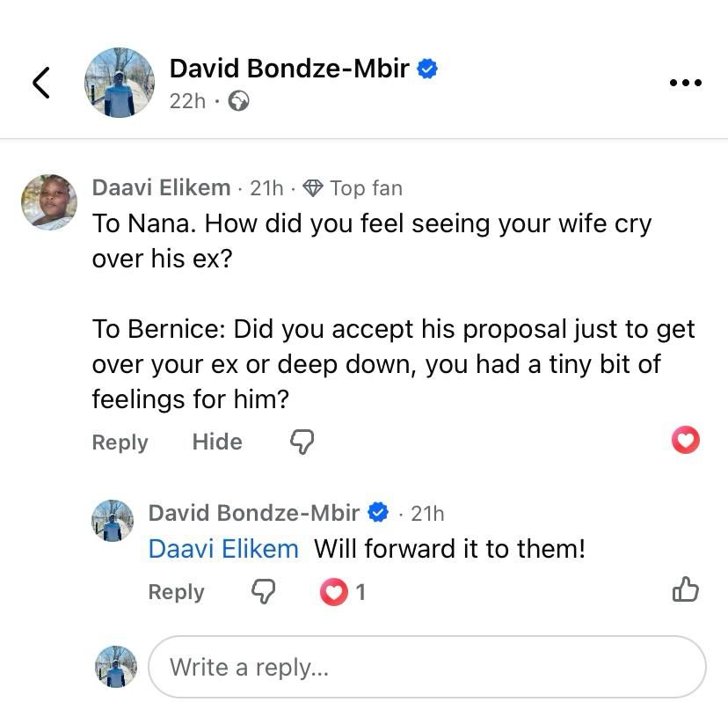Like David's reply with thumbs-up icon

click(685, 590)
